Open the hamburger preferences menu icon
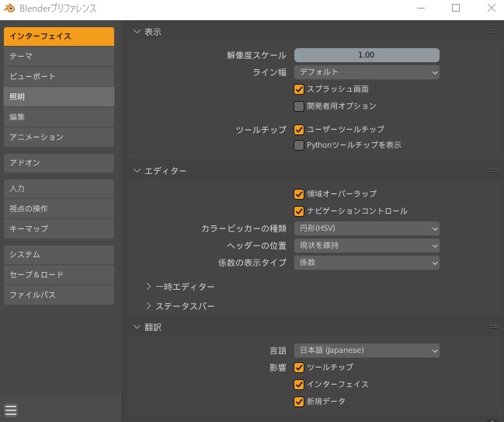 (x=11, y=410)
